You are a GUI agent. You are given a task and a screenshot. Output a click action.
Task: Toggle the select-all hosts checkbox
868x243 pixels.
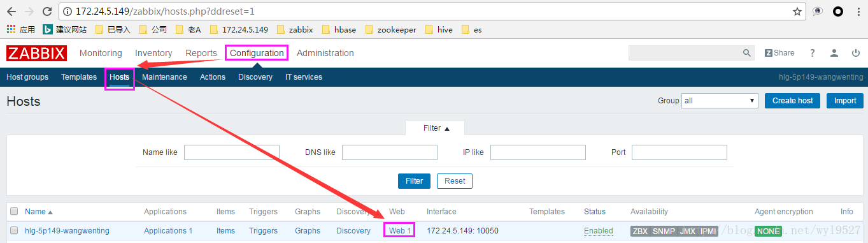[x=14, y=212]
